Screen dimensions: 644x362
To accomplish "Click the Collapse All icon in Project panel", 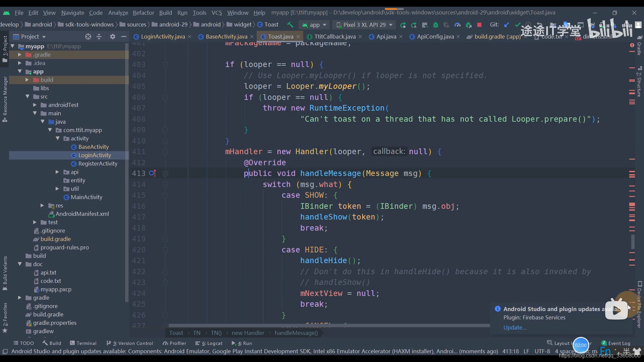I will pyautogui.click(x=99, y=37).
